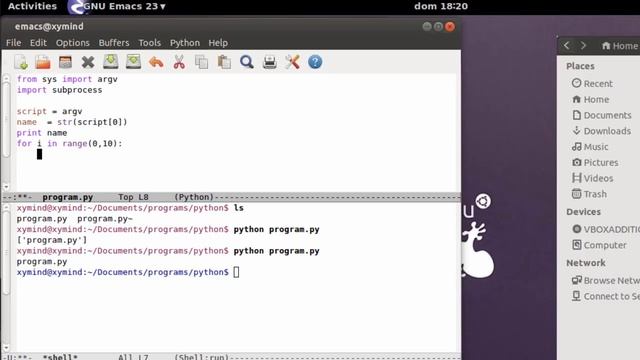Open the Options menu
The image size is (640, 360).
click(x=73, y=43)
